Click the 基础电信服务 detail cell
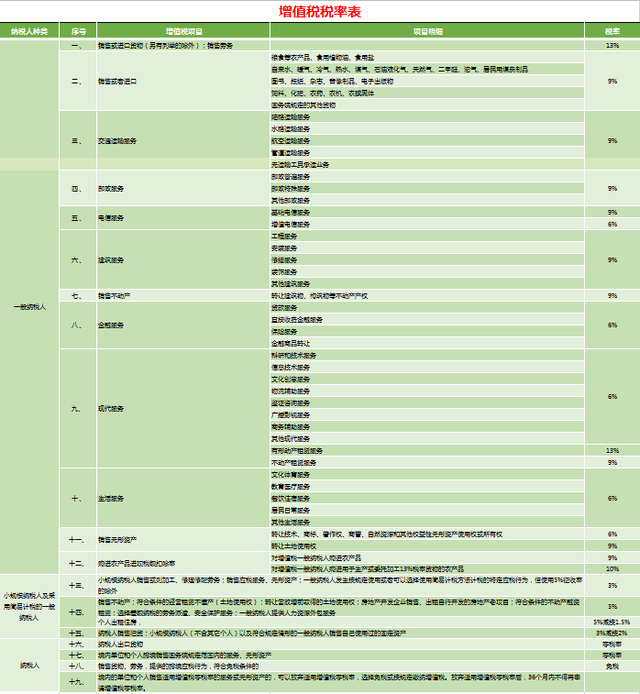 point(428,212)
